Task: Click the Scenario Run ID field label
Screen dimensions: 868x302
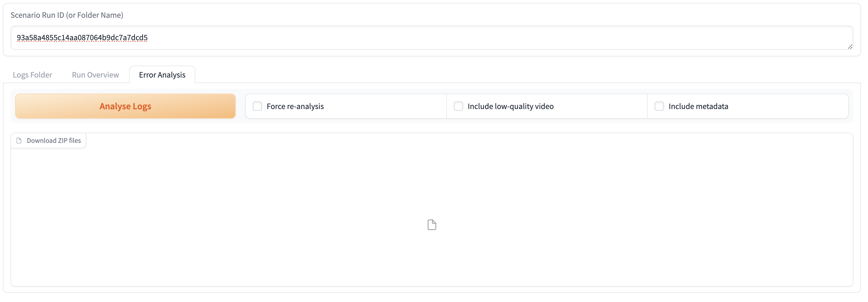Action: click(x=67, y=15)
